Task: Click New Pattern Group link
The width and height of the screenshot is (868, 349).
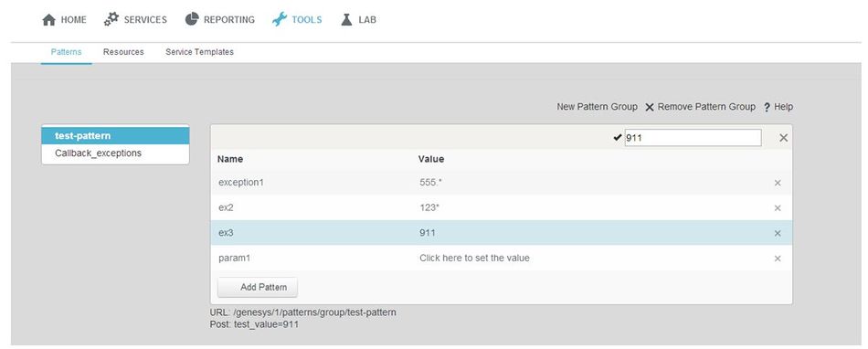Action: click(x=597, y=107)
